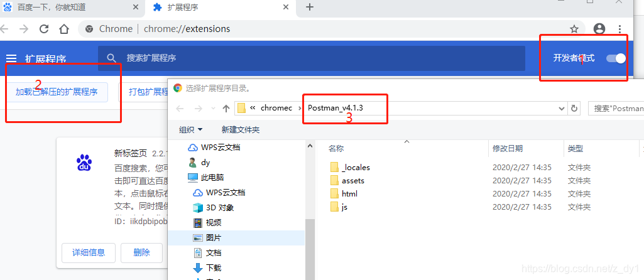644x280 pixels.
Task: Open details of the new tab extension
Action: click(89, 253)
